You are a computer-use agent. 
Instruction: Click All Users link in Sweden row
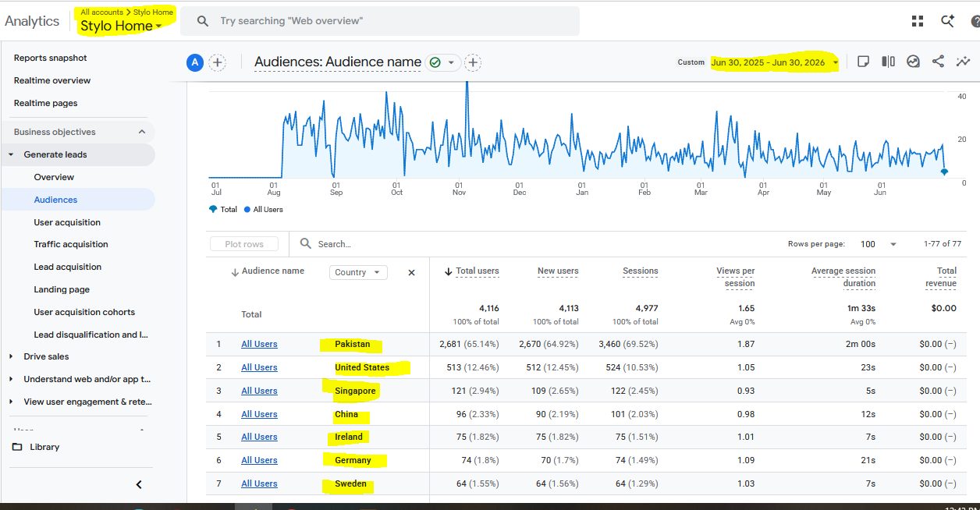pyautogui.click(x=259, y=483)
